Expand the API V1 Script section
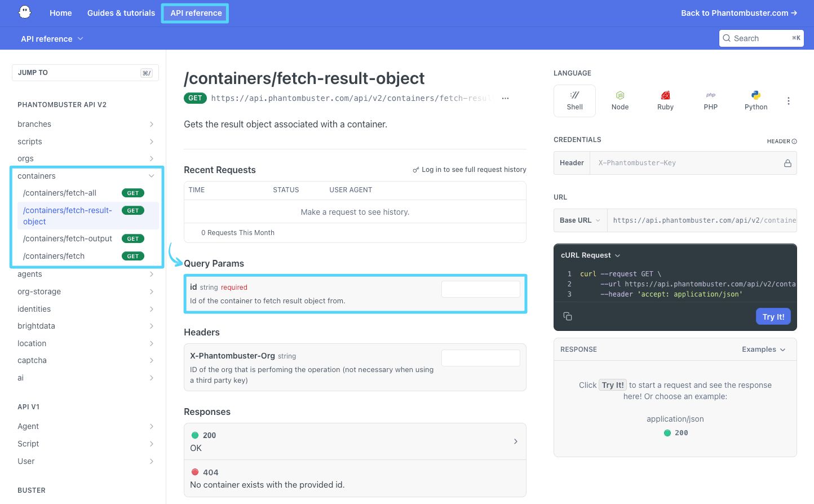The height and width of the screenshot is (504, 814). point(152,444)
